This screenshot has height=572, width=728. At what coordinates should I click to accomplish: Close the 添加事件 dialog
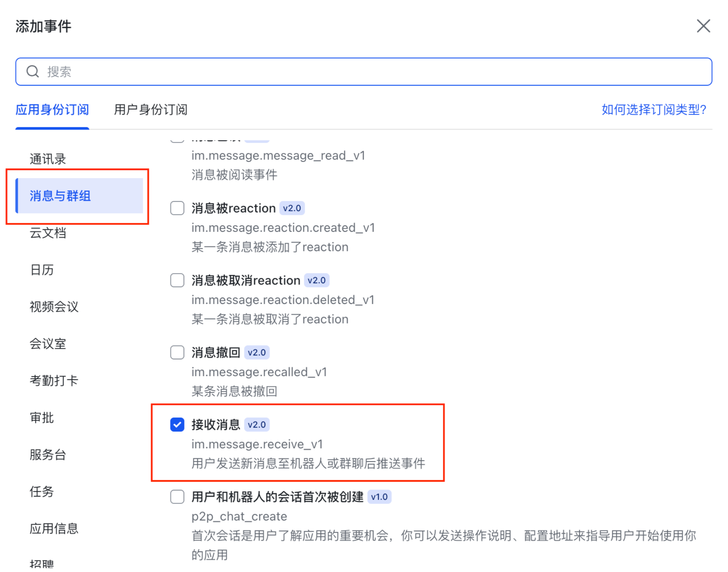(704, 26)
